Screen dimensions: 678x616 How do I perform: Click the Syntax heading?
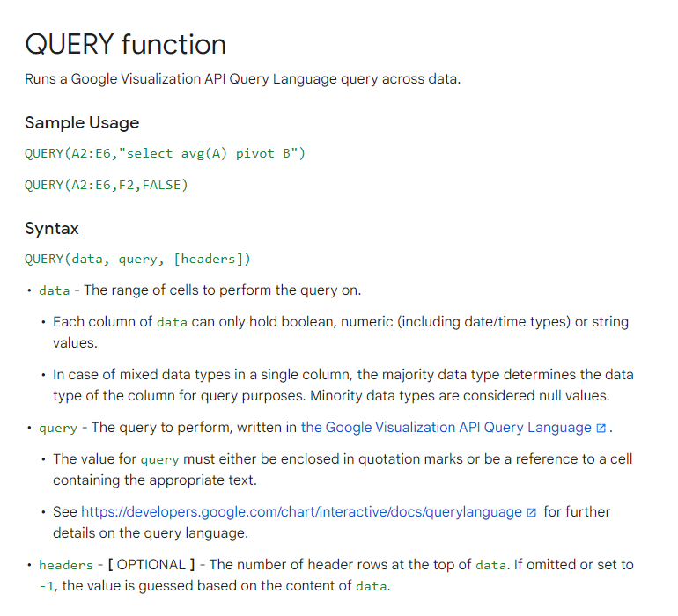[x=51, y=228]
